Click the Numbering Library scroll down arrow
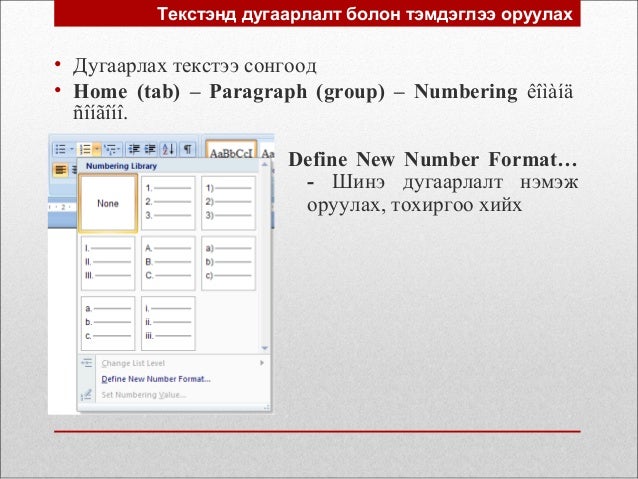 [264, 348]
